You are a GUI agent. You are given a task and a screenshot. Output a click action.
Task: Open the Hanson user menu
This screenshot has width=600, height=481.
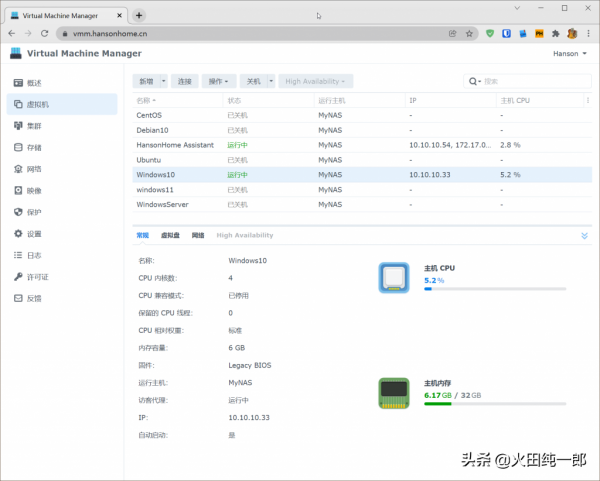click(565, 53)
